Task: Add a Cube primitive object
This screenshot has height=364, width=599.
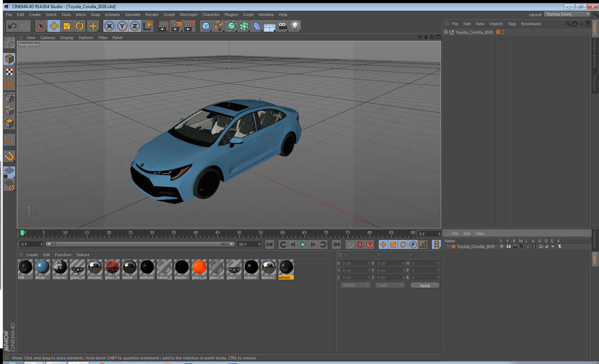Action: [x=206, y=26]
